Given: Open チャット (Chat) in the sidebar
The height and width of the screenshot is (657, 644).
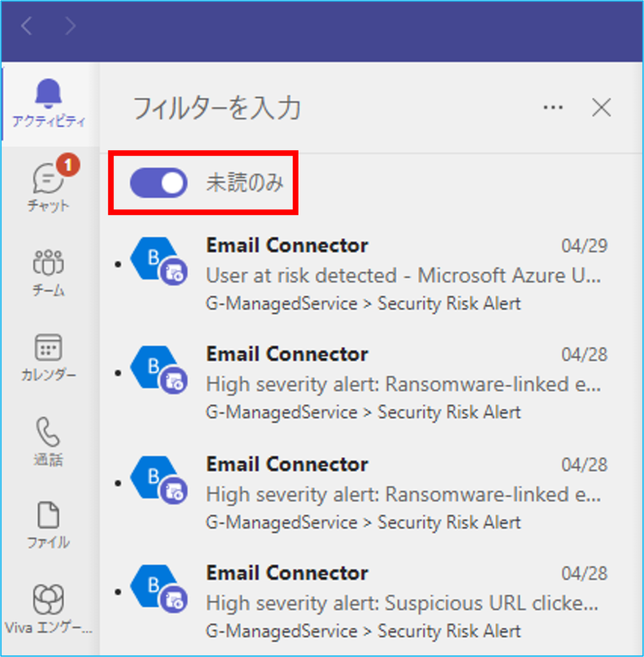Looking at the screenshot, I should tap(49, 186).
